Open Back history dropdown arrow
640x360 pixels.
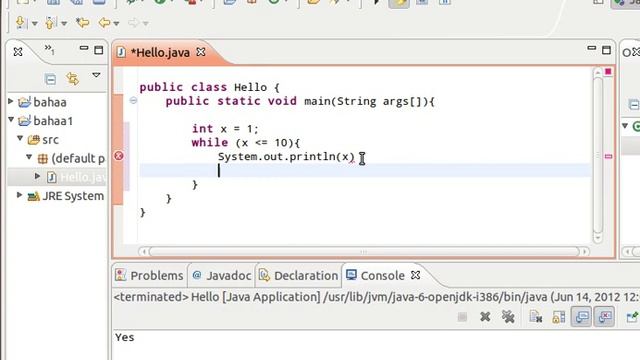click(x=116, y=24)
